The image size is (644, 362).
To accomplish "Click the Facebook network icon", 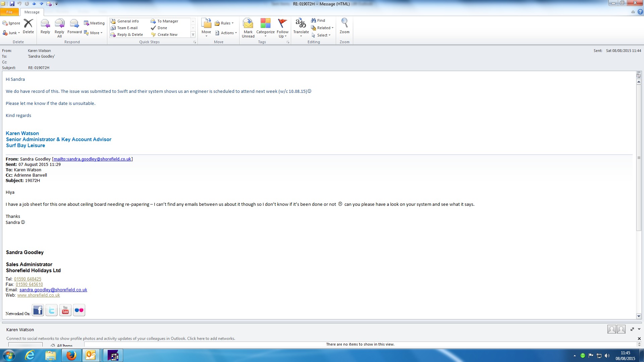I will 38,310.
